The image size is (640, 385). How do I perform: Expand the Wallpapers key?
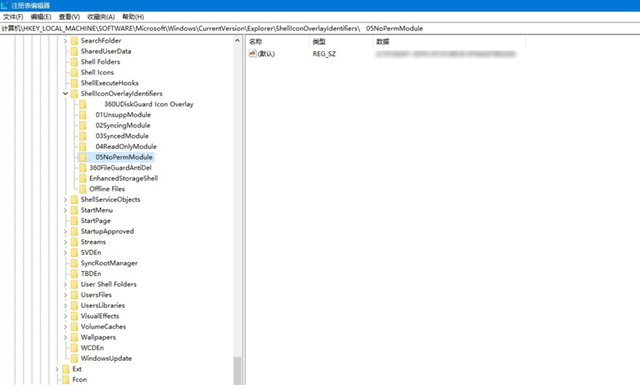coord(65,337)
